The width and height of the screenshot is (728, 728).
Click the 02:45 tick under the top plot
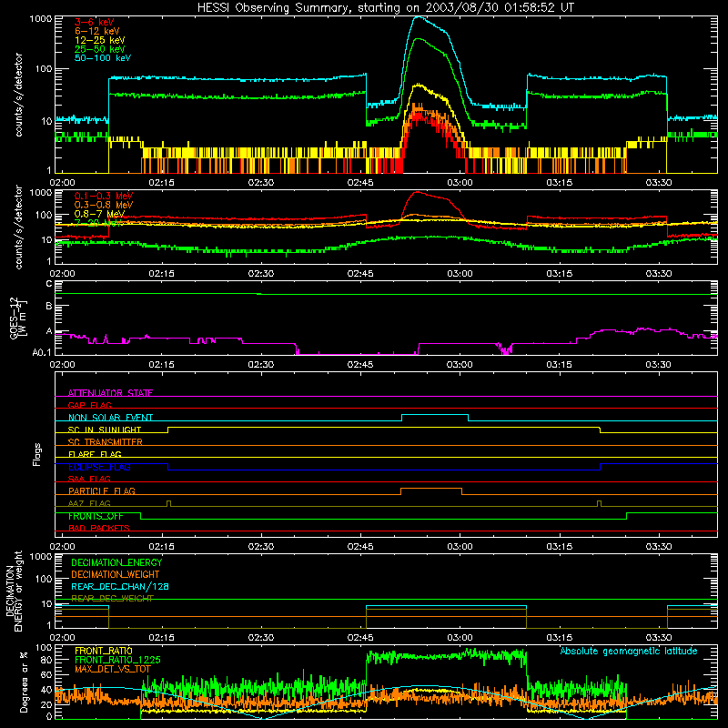point(360,183)
